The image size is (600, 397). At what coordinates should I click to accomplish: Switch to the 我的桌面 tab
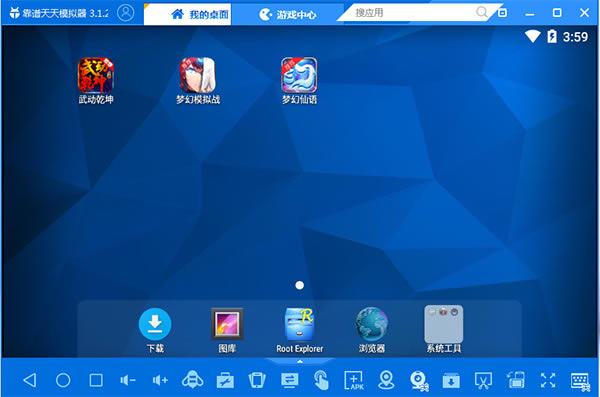[x=188, y=14]
